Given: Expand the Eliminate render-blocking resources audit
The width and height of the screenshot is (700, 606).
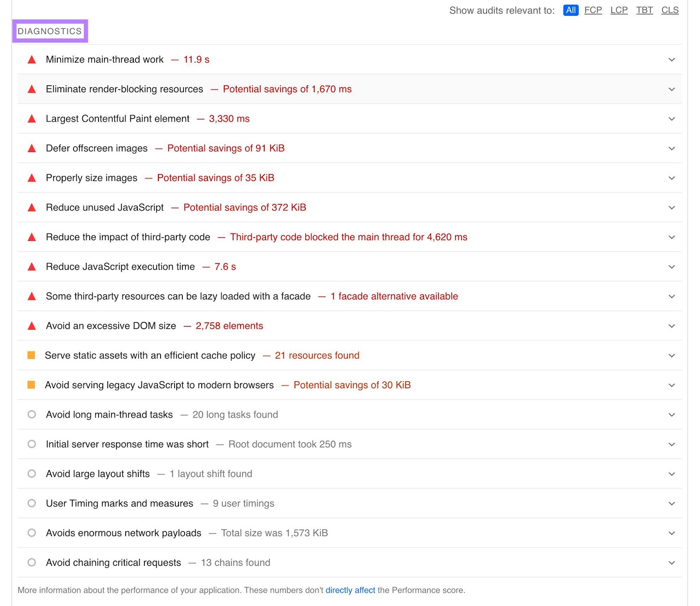Looking at the screenshot, I should pyautogui.click(x=671, y=89).
